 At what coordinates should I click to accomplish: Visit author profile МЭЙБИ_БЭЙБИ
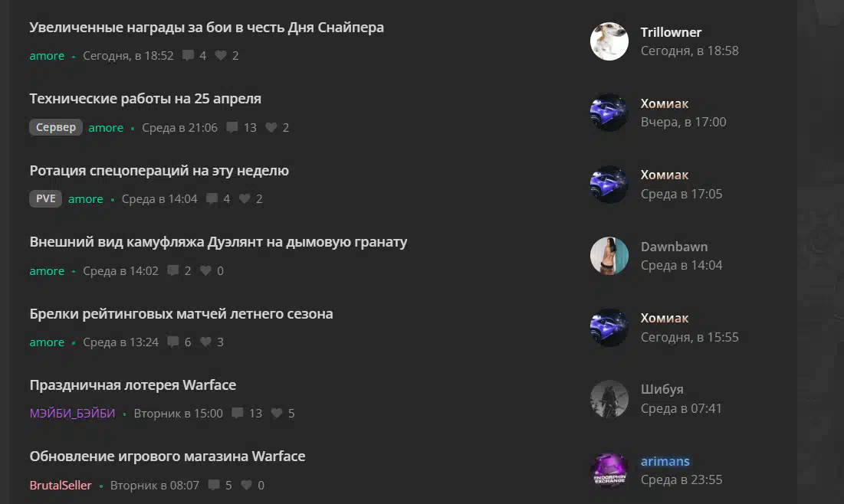[x=72, y=413]
